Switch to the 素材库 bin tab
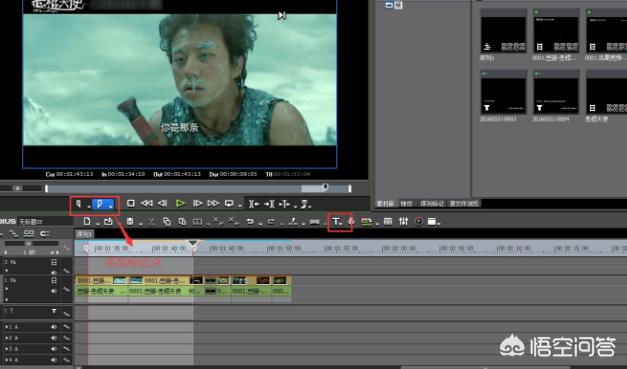627x369 pixels. 385,204
